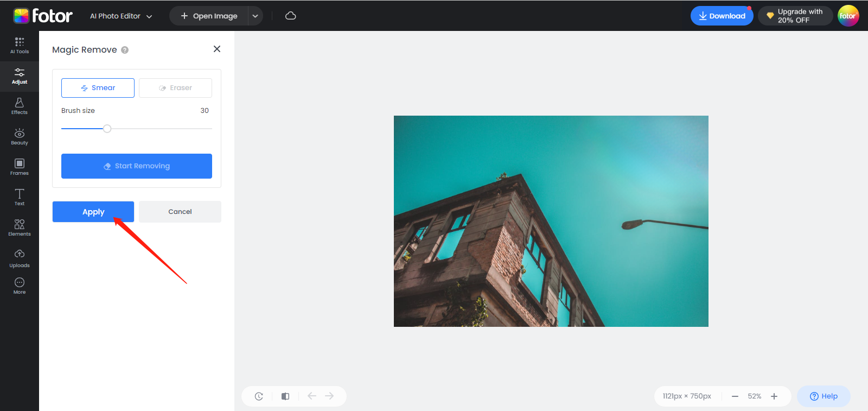Click the brush size value 30
The image size is (868, 411).
pos(205,111)
